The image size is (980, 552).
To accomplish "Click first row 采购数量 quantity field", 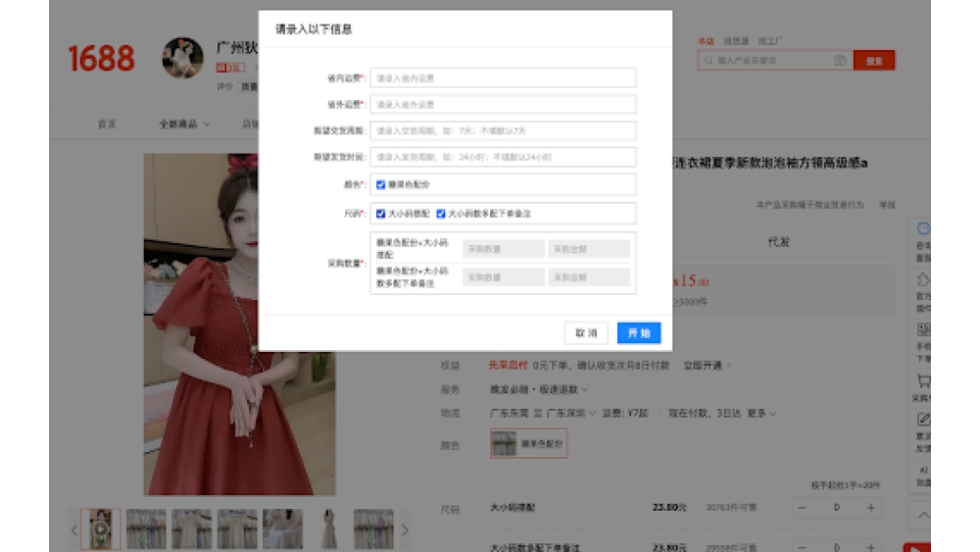I will tap(503, 249).
